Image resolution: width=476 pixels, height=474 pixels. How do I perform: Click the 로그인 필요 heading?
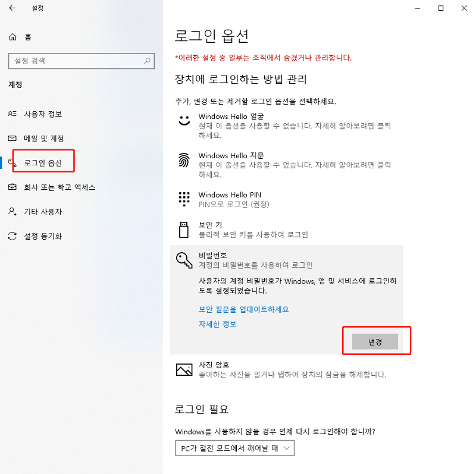tap(202, 409)
